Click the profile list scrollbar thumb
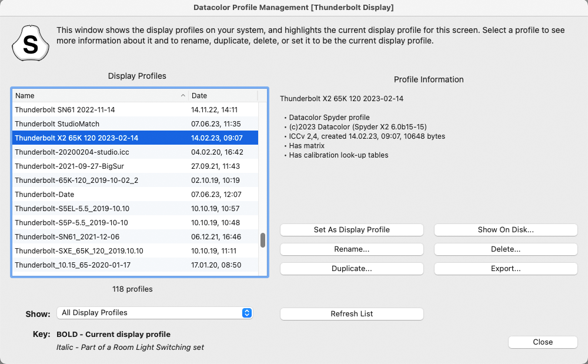 (x=263, y=240)
